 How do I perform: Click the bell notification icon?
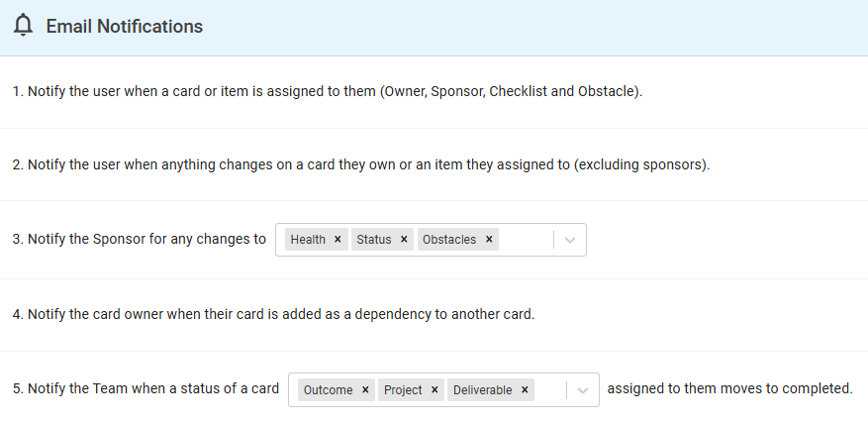point(23,26)
